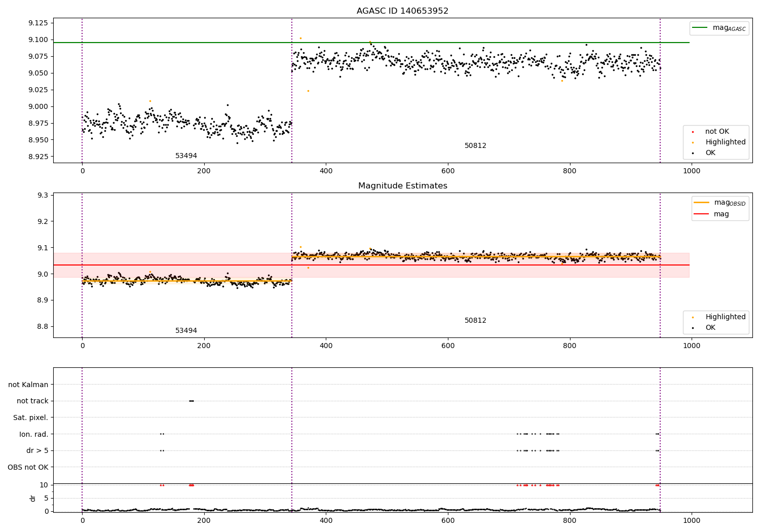Click 'not track' row label in bottom plot

click(x=32, y=401)
